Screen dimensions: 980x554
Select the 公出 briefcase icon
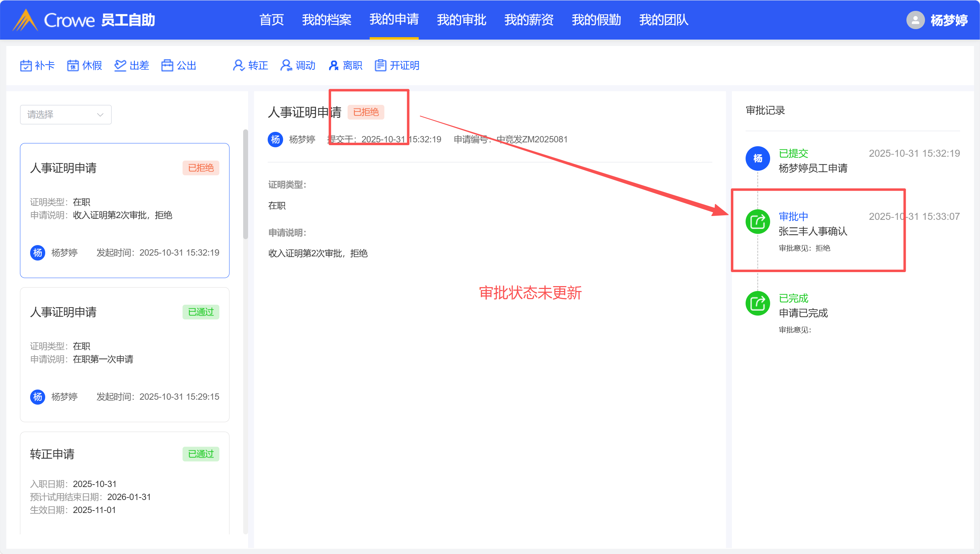(167, 66)
